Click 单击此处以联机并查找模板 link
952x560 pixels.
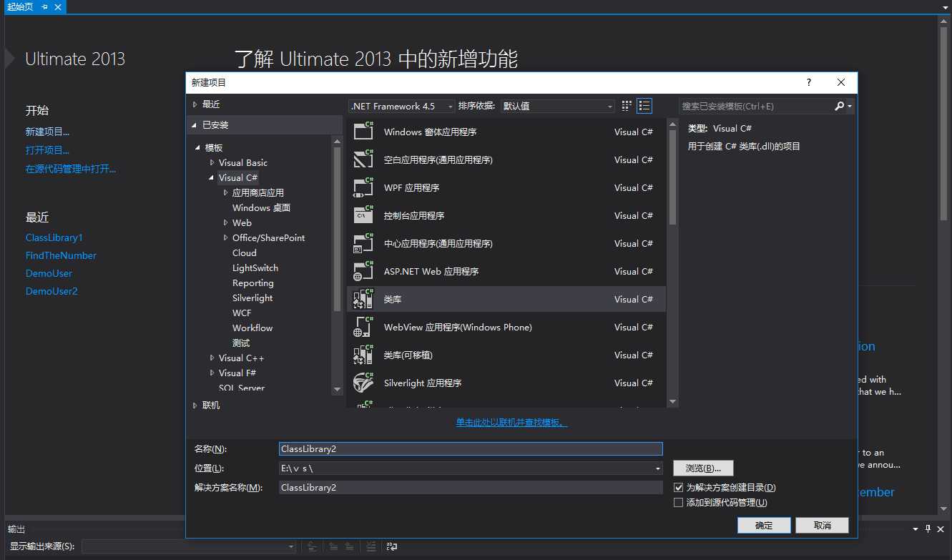[512, 423]
